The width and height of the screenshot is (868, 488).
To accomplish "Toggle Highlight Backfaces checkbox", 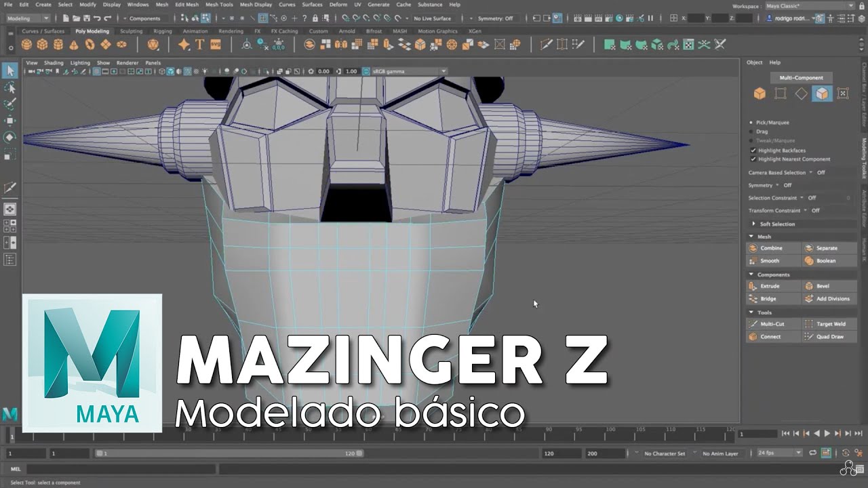I will tap(753, 150).
